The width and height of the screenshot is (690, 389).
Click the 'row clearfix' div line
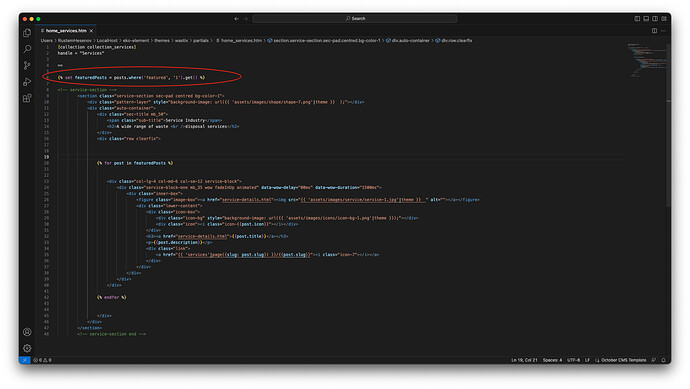[129, 139]
